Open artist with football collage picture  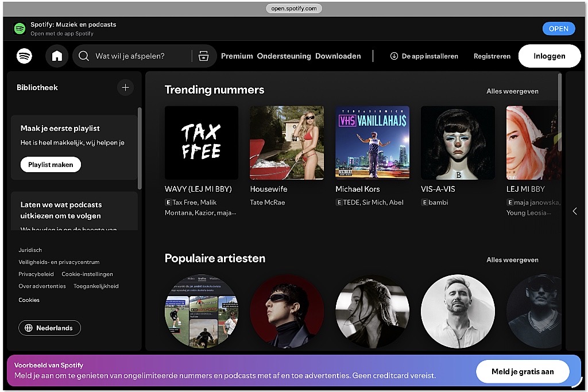[202, 312]
